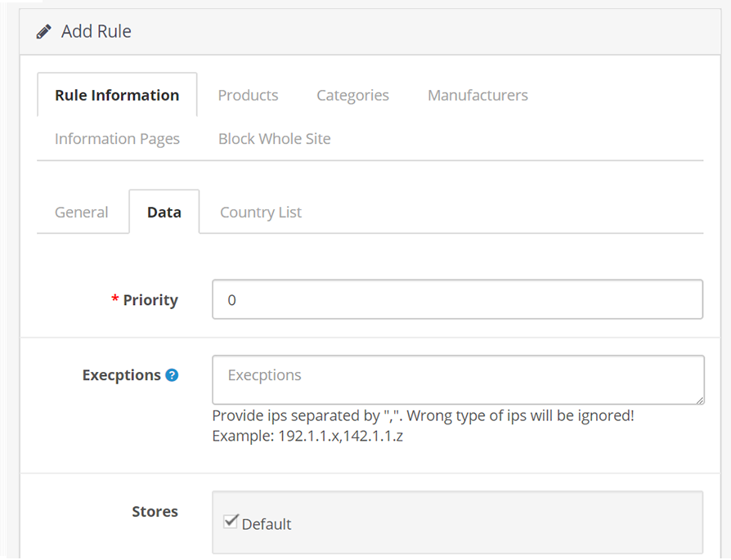
Task: Focus the Execptions text area
Action: click(x=458, y=380)
